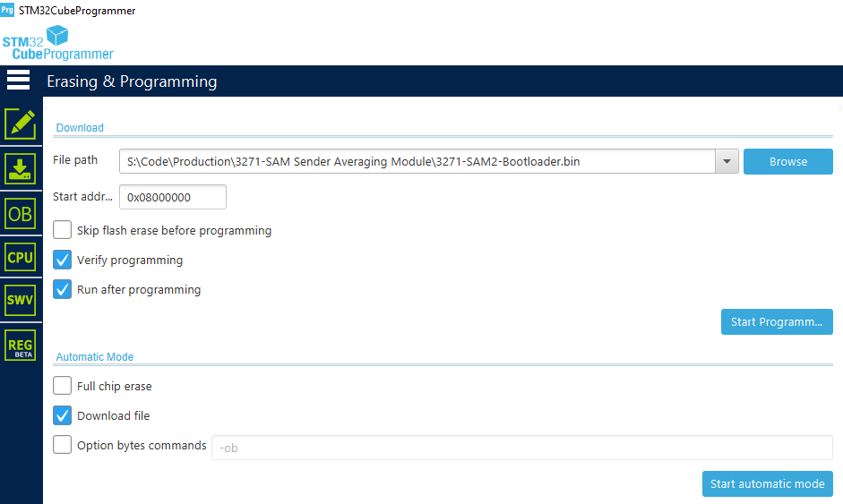Click the File path text field
Screen dimensions: 843x504
[x=417, y=161]
